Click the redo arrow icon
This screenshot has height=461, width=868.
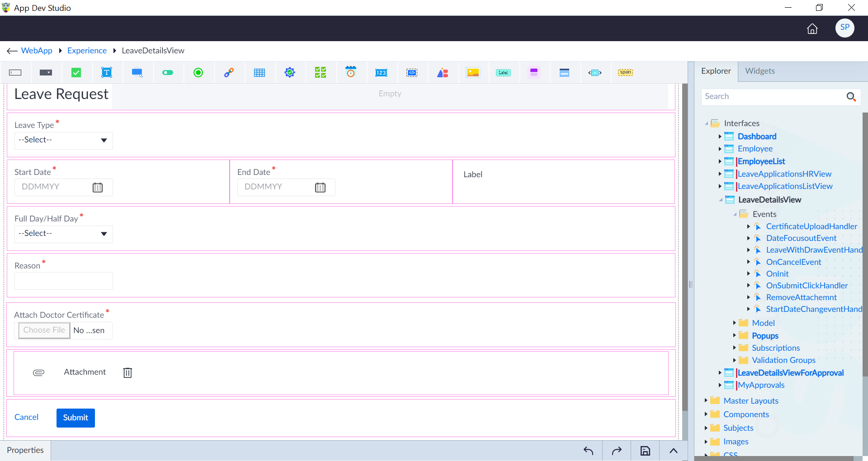click(617, 451)
